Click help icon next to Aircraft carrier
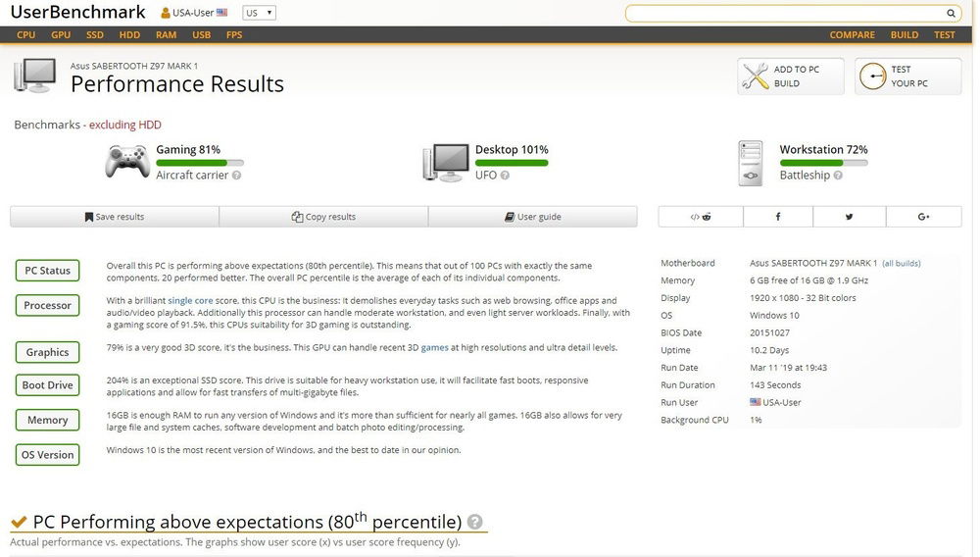 click(236, 176)
